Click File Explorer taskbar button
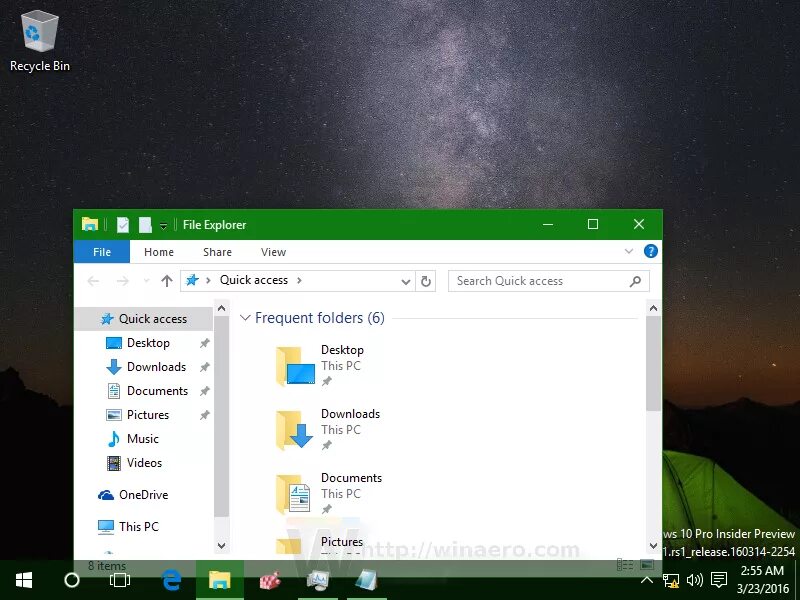This screenshot has height=600, width=800. tap(220, 580)
